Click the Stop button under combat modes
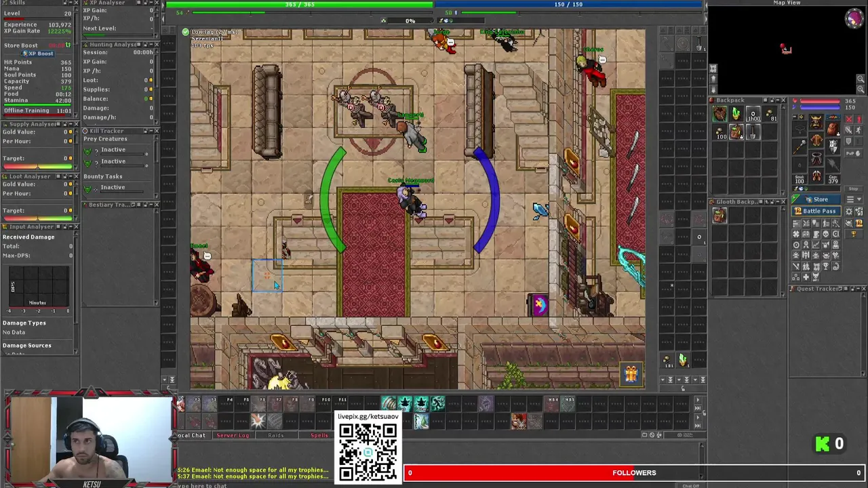 click(x=854, y=189)
